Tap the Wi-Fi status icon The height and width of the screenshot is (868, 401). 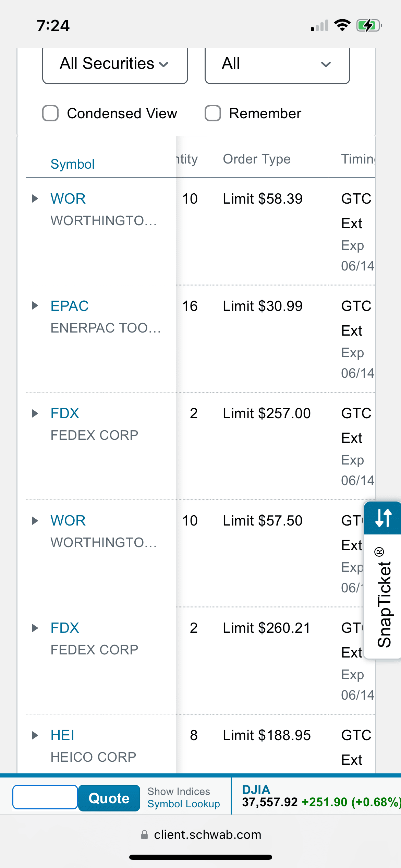tap(342, 25)
